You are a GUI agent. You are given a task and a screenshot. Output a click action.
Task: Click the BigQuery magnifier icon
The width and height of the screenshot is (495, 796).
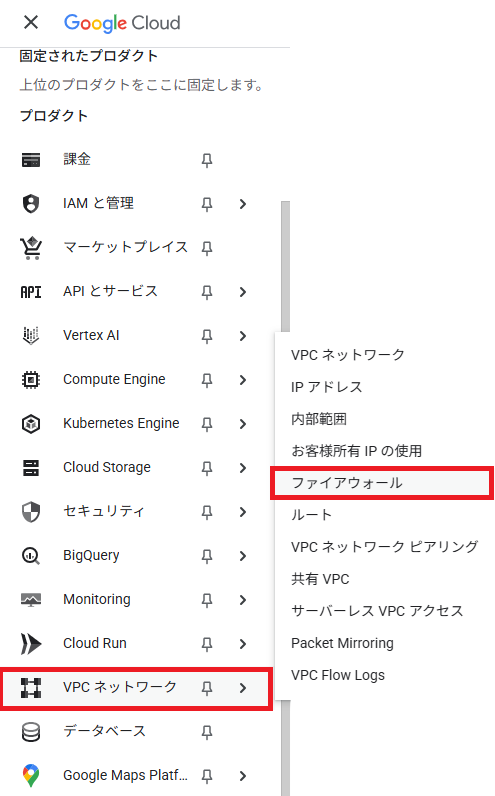pos(31,556)
